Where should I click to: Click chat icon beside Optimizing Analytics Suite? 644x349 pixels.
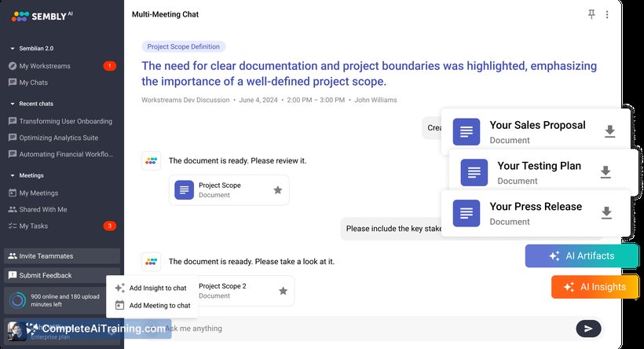13,138
